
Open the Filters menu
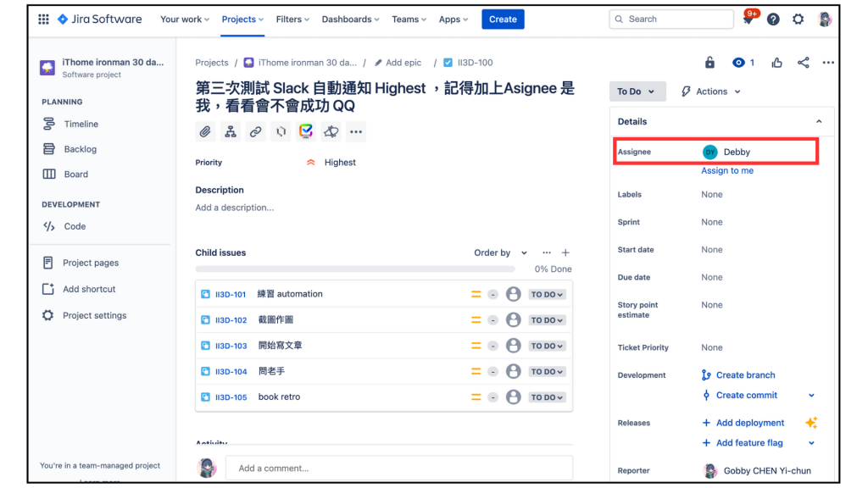(292, 19)
